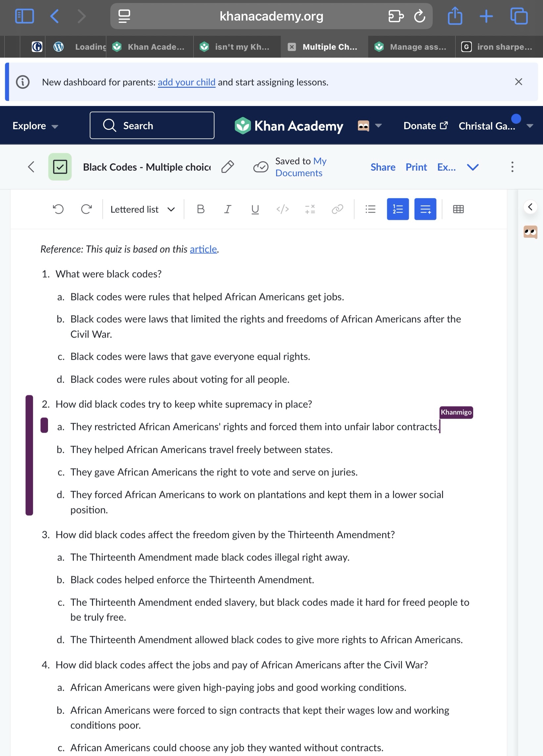
Task: Switch to the Manage ass... browser tab
Action: tap(412, 47)
